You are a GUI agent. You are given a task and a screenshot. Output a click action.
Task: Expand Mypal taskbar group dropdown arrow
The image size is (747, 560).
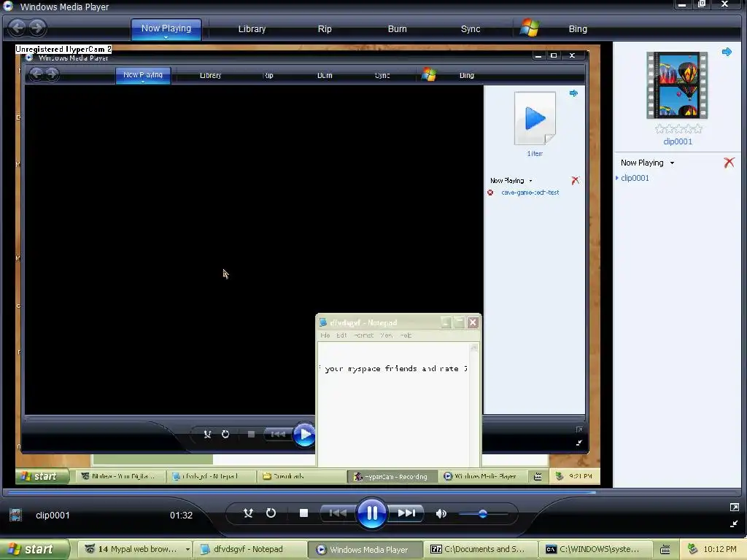(187, 549)
